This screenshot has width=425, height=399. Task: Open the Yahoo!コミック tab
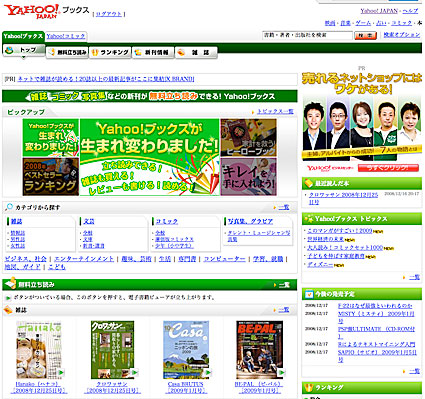click(66, 36)
